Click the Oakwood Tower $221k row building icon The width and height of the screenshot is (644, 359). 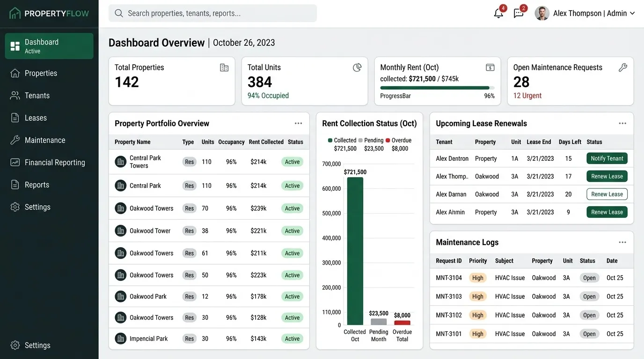click(121, 230)
